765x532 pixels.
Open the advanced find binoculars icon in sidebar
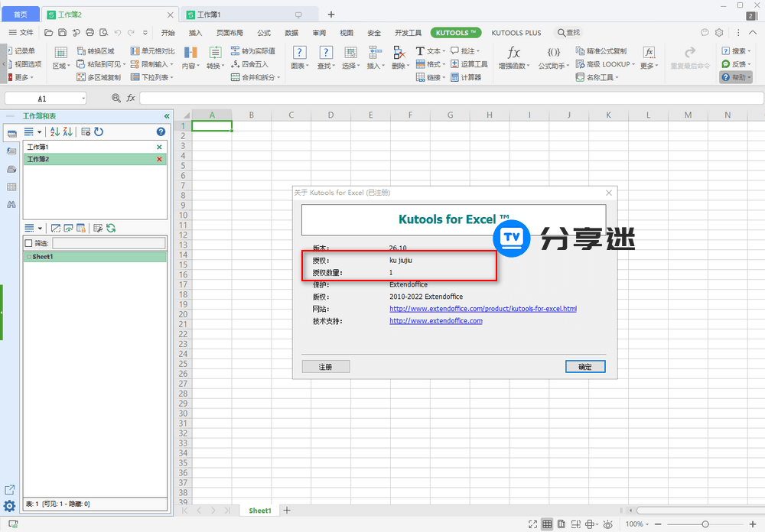(11, 203)
